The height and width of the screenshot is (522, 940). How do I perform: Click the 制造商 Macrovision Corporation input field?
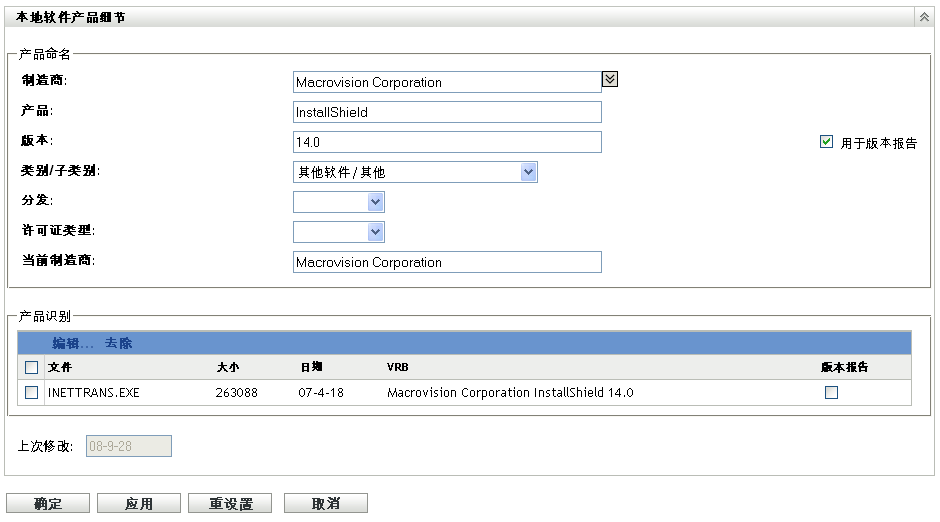coord(447,82)
